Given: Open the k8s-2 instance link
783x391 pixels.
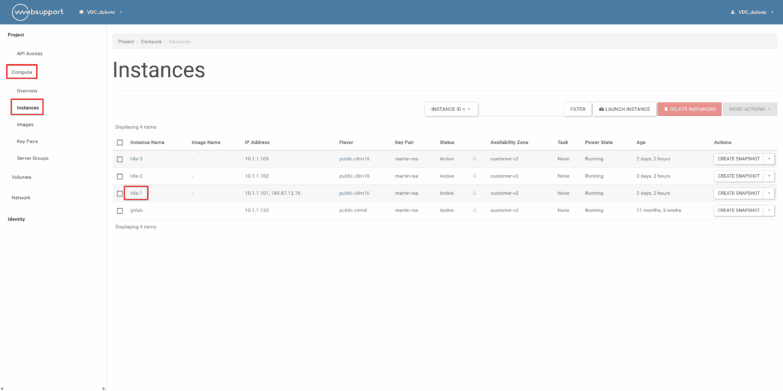Looking at the screenshot, I should [x=136, y=176].
